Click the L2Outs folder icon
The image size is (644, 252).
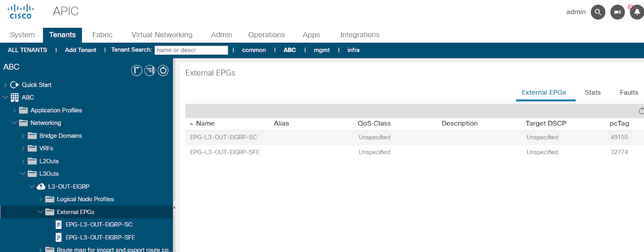33,161
